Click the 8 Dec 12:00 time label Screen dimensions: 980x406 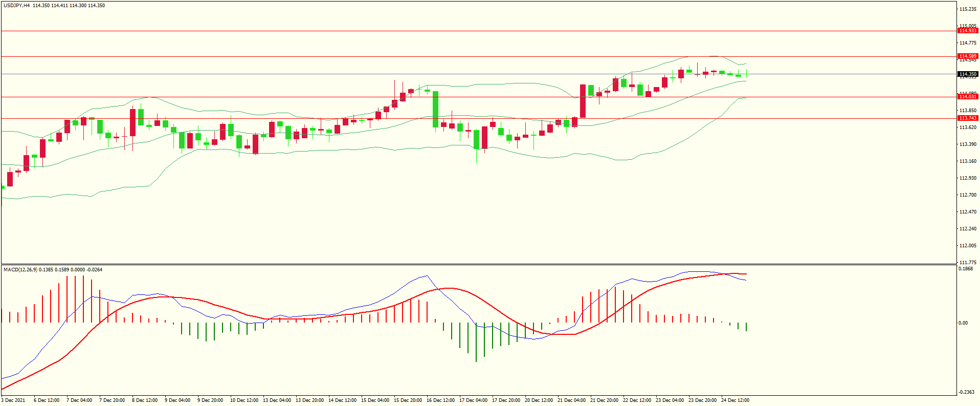[x=145, y=400]
